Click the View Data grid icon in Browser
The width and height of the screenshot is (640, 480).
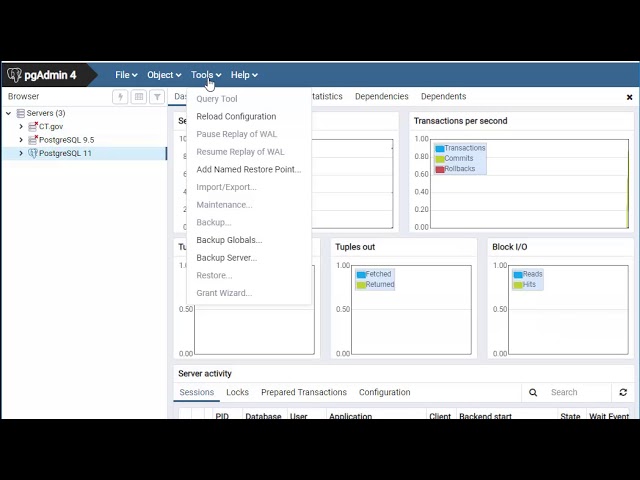(x=139, y=97)
